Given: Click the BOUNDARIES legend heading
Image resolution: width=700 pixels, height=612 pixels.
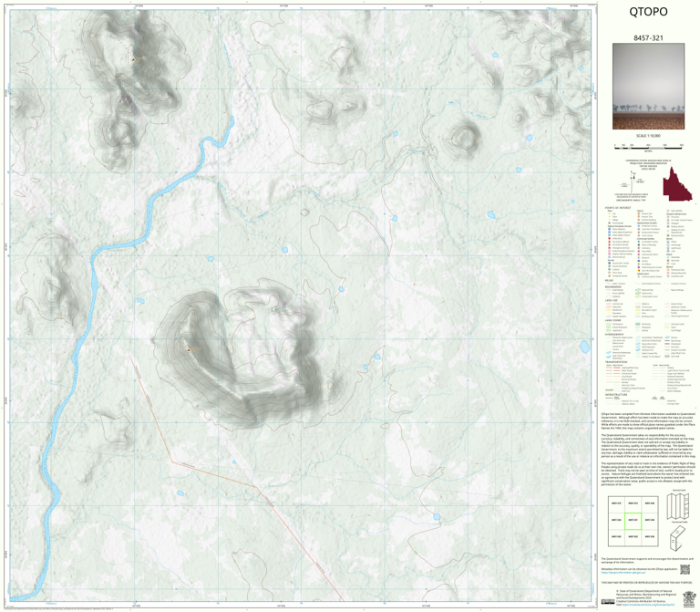Looking at the screenshot, I should pyautogui.click(x=612, y=286).
